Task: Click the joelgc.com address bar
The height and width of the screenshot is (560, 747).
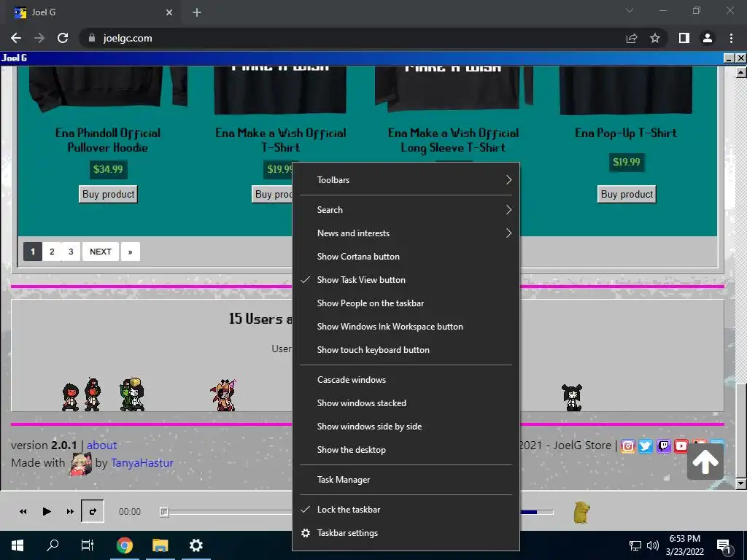Action: 352,38
